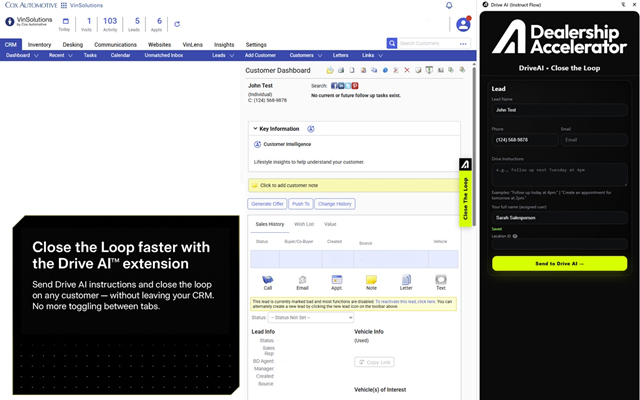Open the Links dropdown menu
The image size is (640, 400).
tap(372, 55)
